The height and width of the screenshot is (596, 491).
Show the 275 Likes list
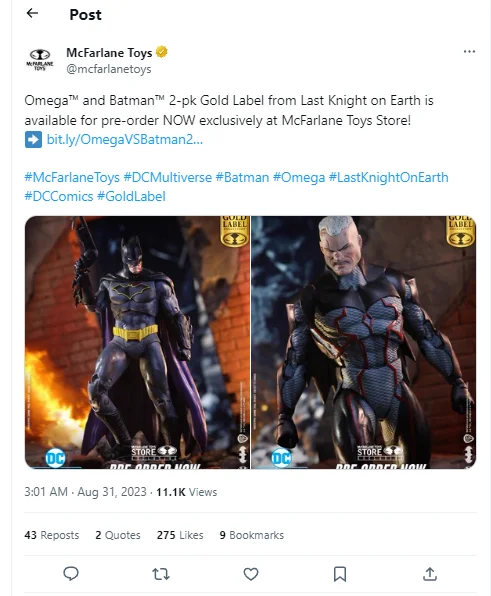180,535
